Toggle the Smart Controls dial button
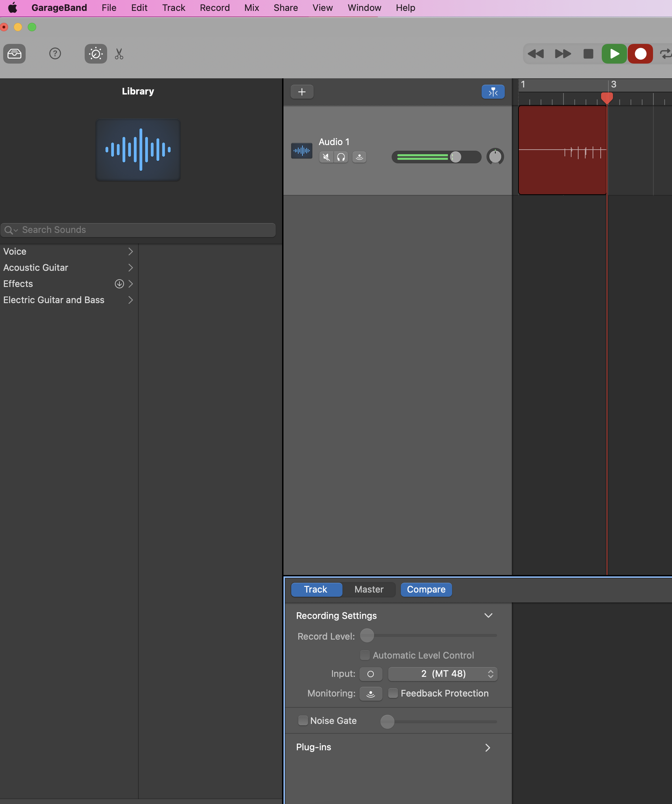This screenshot has height=804, width=672. tap(96, 54)
